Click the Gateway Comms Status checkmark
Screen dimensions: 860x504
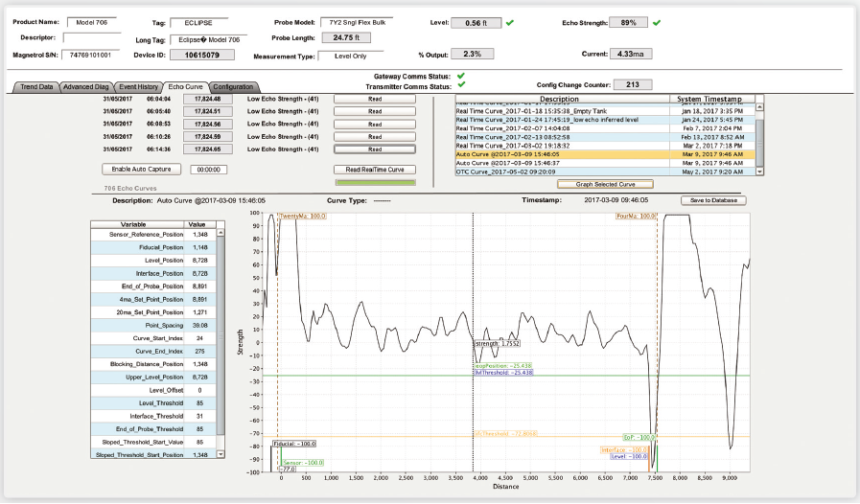coord(461,76)
